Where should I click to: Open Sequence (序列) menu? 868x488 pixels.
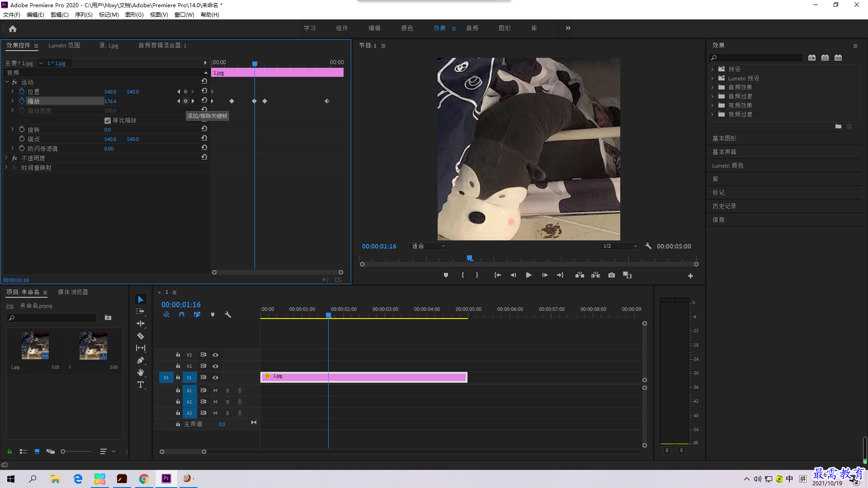(x=84, y=15)
